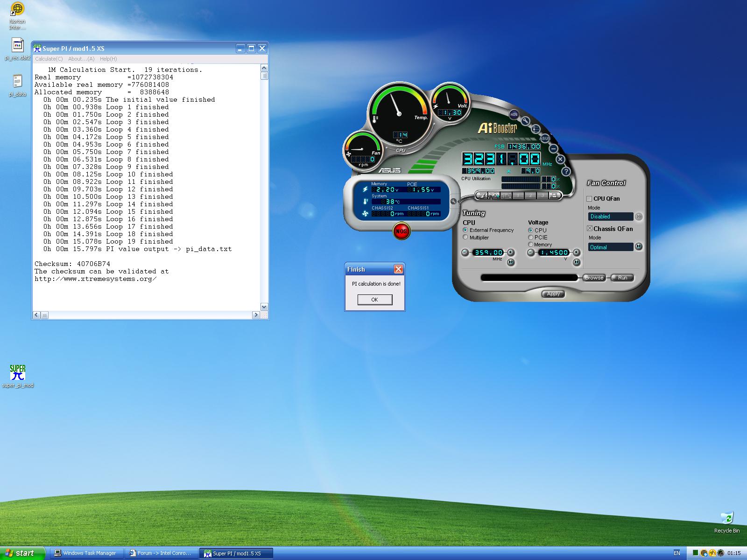The width and height of the screenshot is (747, 560).
Task: Click the edit profile notes toolbar icon
Action: point(483,196)
